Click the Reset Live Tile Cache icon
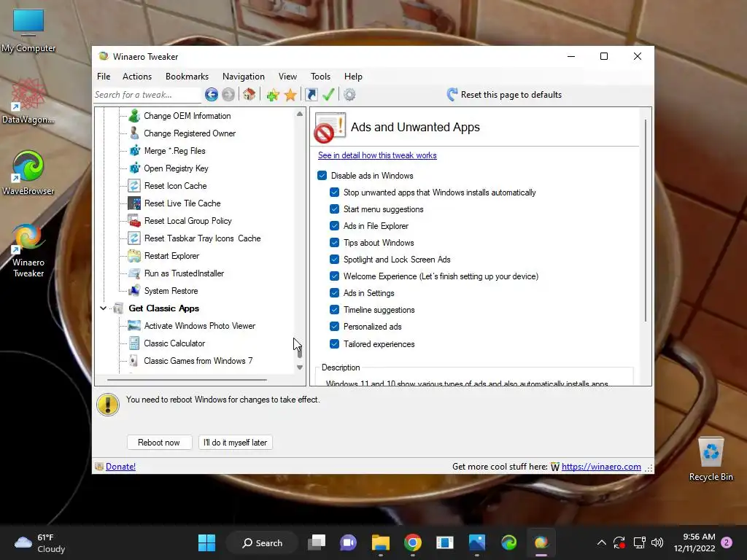Screen dimensions: 747x560 (134, 203)
